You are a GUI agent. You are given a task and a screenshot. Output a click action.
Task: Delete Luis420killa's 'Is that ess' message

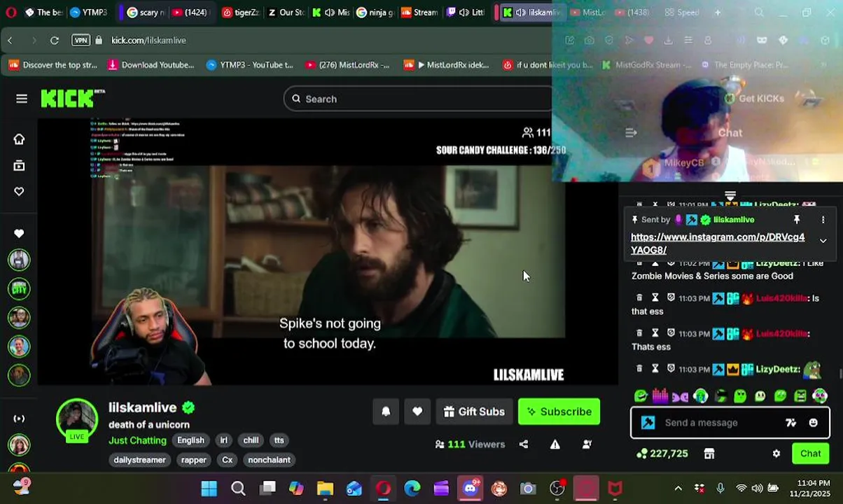(x=639, y=298)
